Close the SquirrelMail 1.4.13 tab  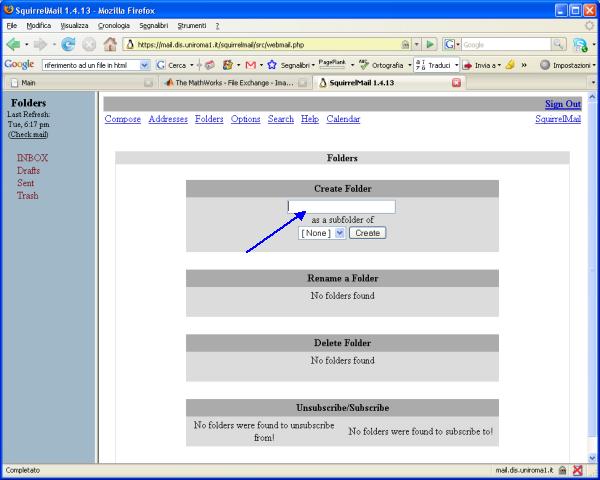(x=457, y=83)
